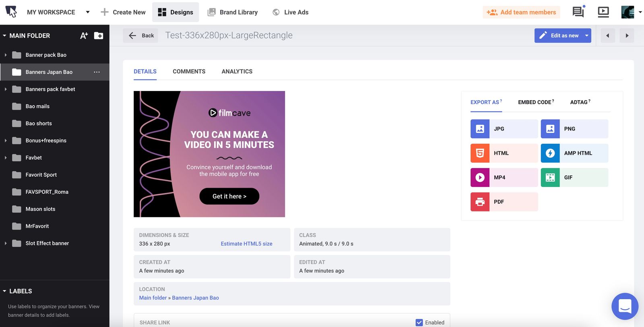Click the filmcave banner preview
Viewport: 644px width, 327px height.
pos(209,154)
